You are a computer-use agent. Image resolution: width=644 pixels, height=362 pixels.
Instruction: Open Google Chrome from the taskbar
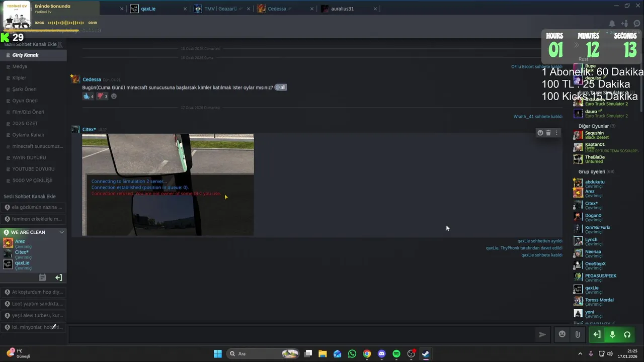367,353
